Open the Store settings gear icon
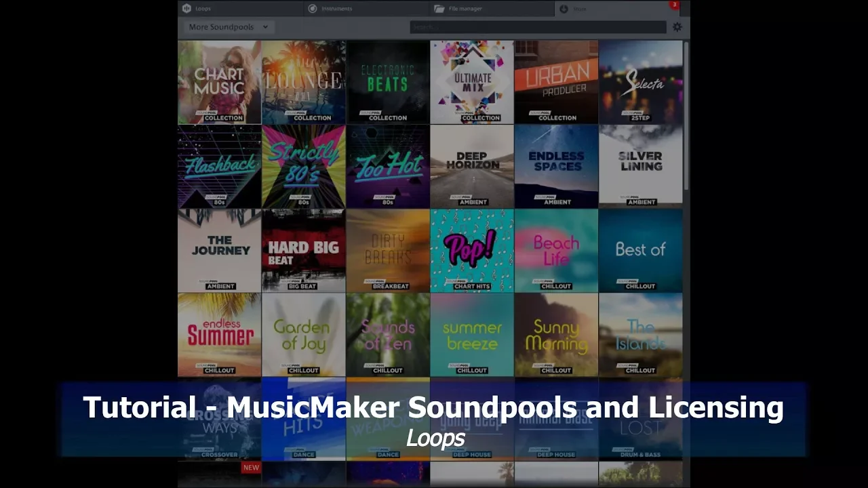 (x=677, y=27)
